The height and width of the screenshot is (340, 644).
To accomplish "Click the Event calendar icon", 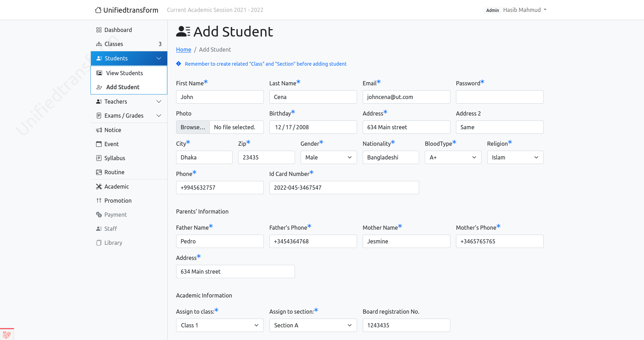I will [x=99, y=144].
